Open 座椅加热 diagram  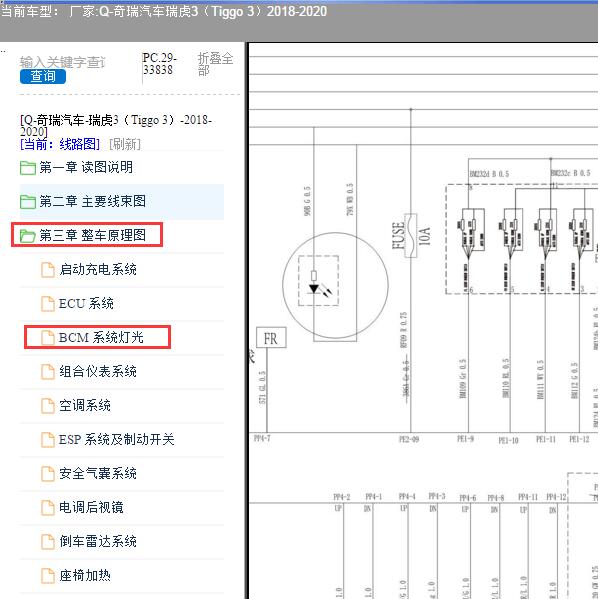[x=85, y=575]
